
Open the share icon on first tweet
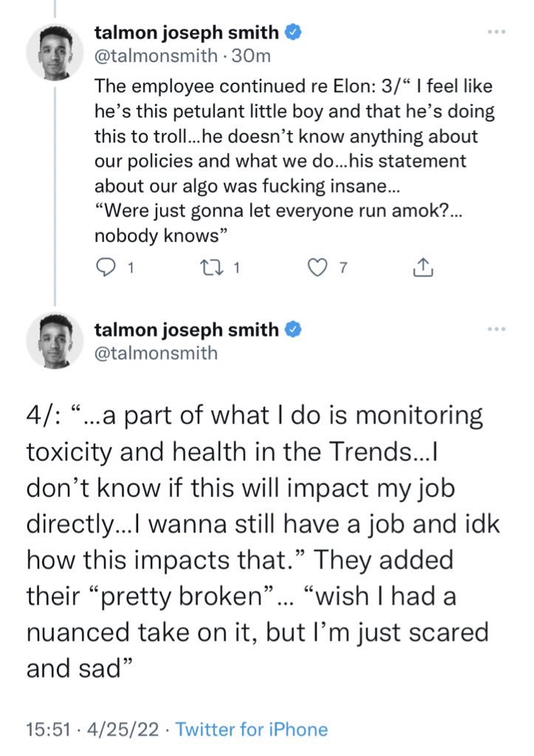[423, 267]
